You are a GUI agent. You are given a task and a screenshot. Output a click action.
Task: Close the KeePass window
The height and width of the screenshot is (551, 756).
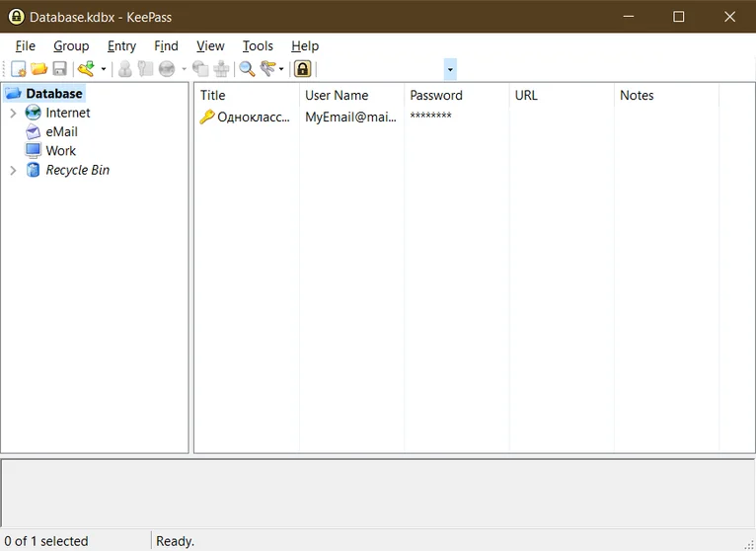730,17
